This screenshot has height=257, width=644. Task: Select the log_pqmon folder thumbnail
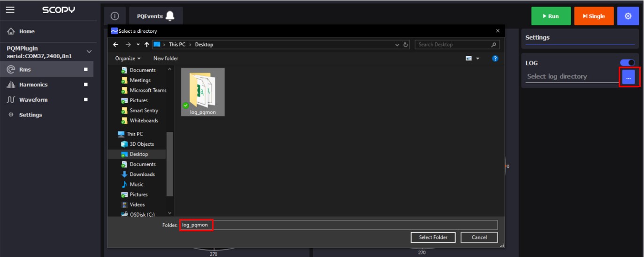[203, 92]
